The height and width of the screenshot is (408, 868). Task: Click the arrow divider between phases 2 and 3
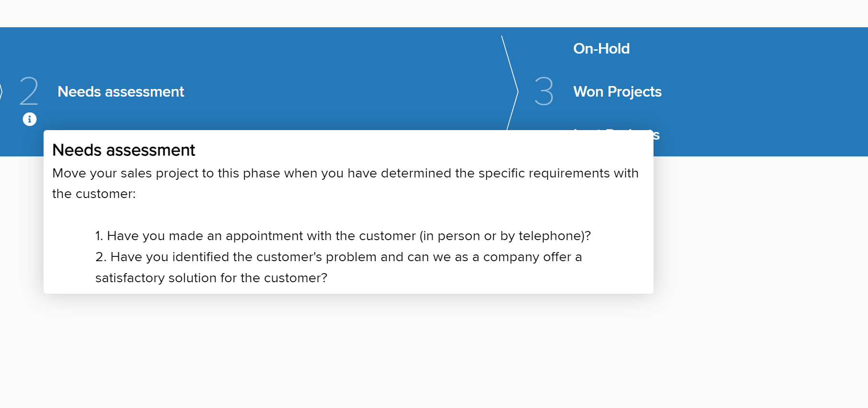(x=510, y=83)
